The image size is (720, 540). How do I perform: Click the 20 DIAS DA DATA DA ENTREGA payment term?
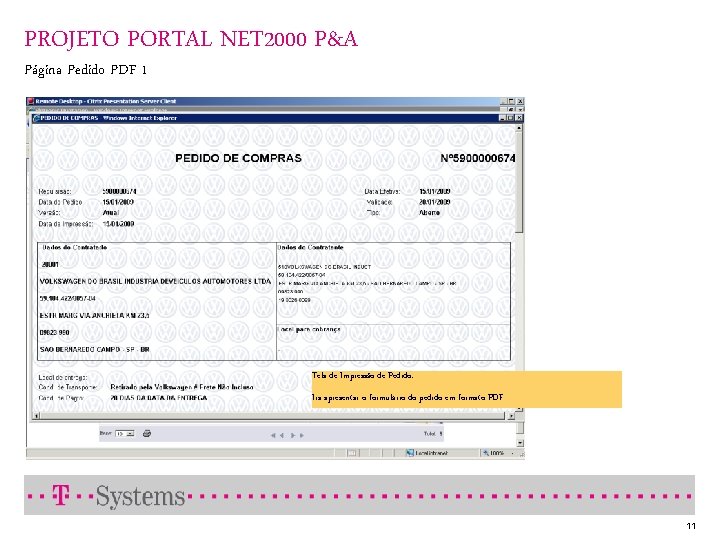(159, 398)
